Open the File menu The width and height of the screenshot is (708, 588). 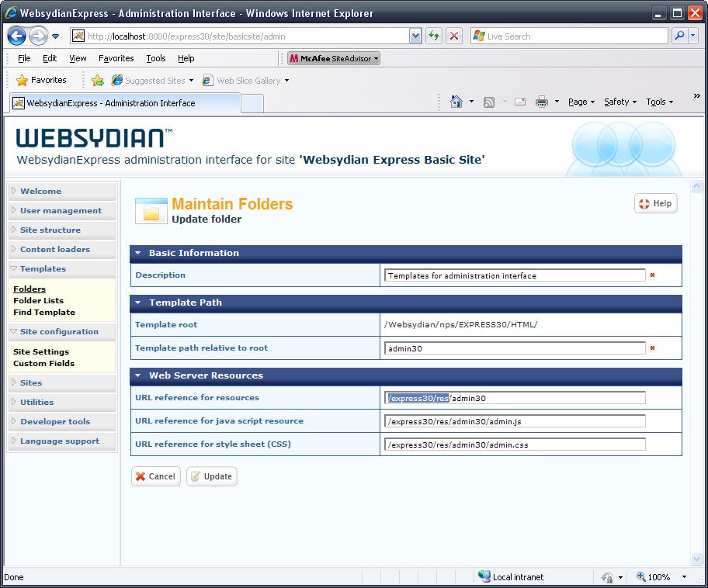click(24, 58)
